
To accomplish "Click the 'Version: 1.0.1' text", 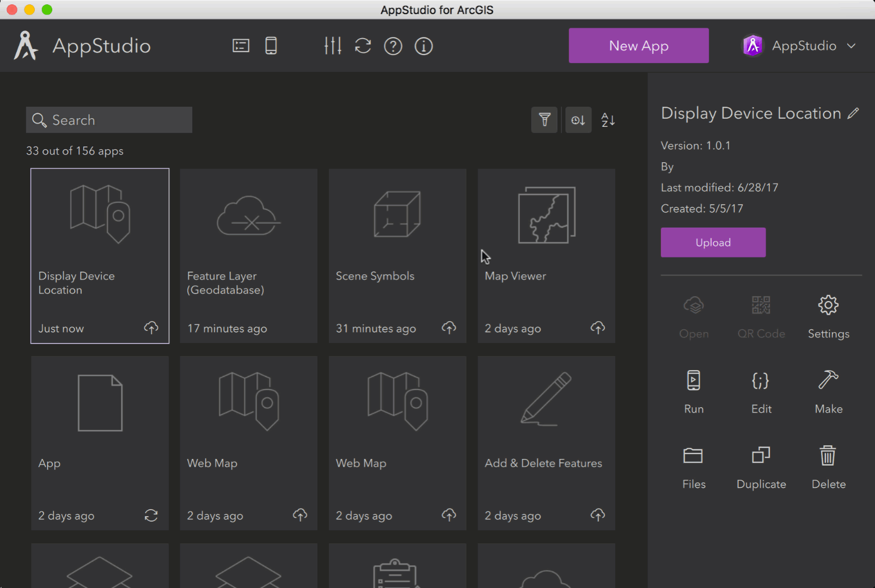I will pyautogui.click(x=695, y=145).
